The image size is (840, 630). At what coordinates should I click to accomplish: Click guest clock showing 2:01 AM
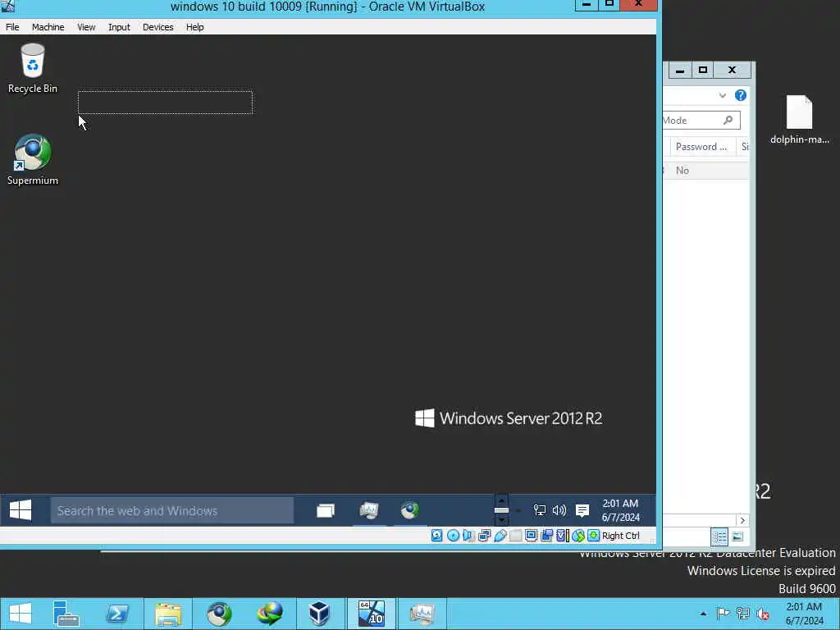pyautogui.click(x=620, y=510)
